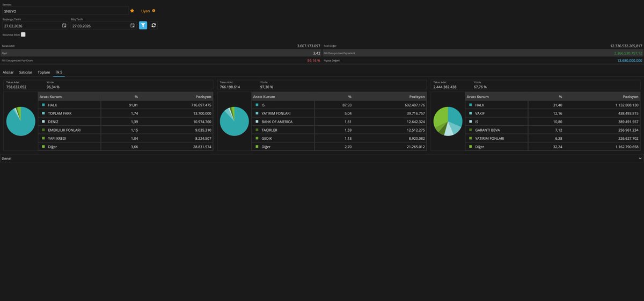Click Fiili Dolaşımdaki Pay Oranı 59,16 %

pyautogui.click(x=314, y=61)
